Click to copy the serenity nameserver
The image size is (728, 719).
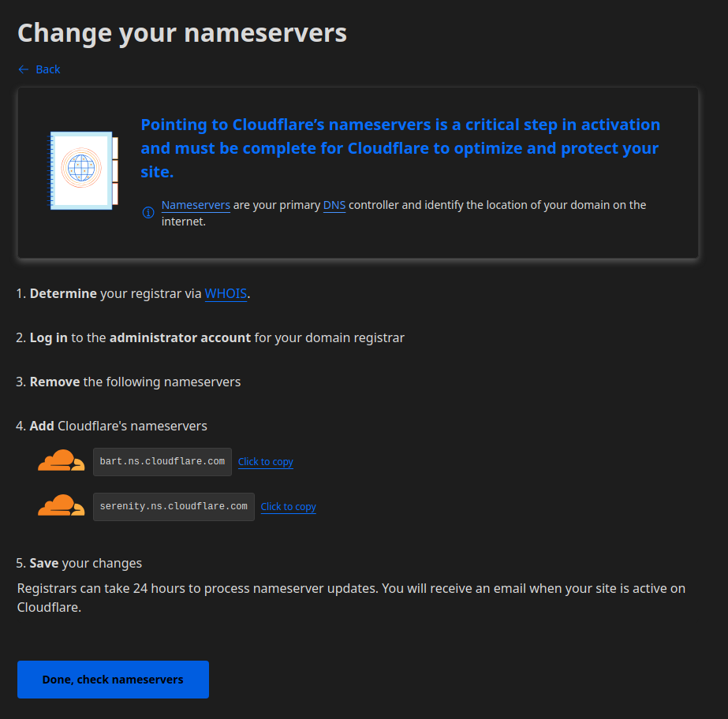[289, 507]
